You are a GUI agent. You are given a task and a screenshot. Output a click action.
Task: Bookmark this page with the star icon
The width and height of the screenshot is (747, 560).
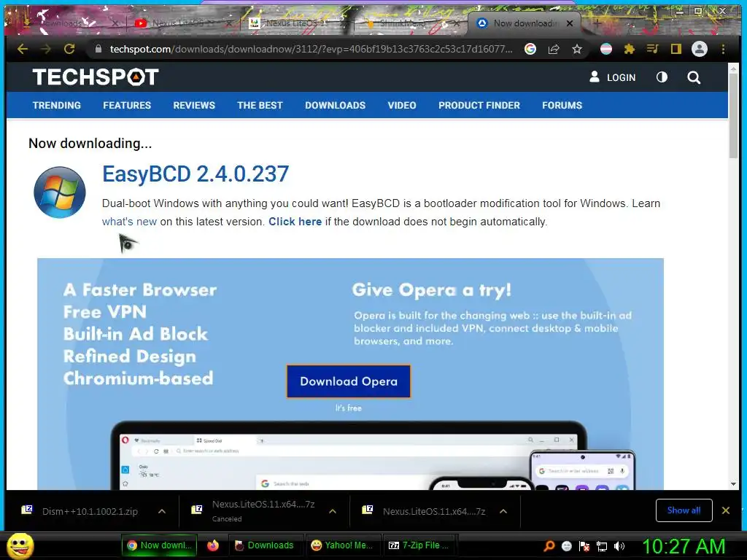[577, 49]
